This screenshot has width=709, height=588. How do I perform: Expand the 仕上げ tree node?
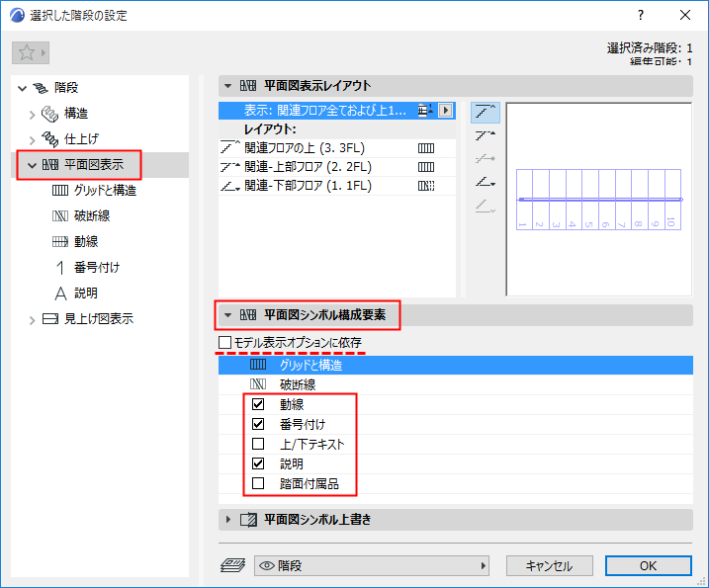pos(32,140)
